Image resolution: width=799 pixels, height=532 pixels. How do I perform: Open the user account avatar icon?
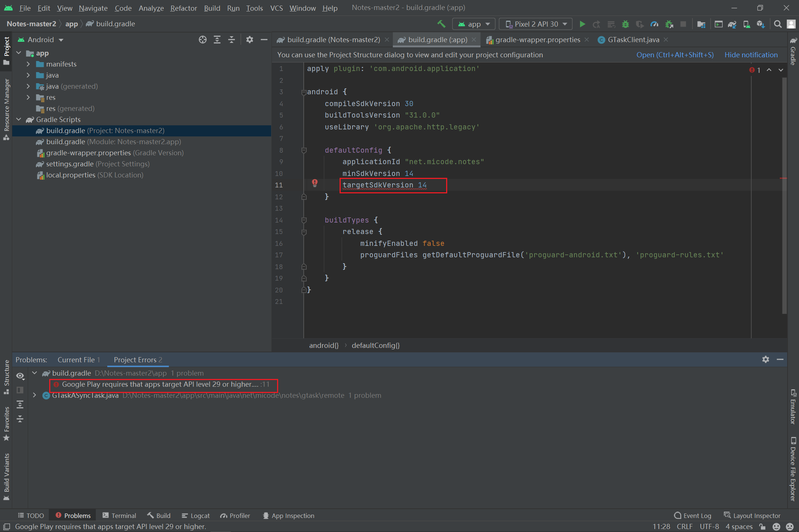pos(791,24)
